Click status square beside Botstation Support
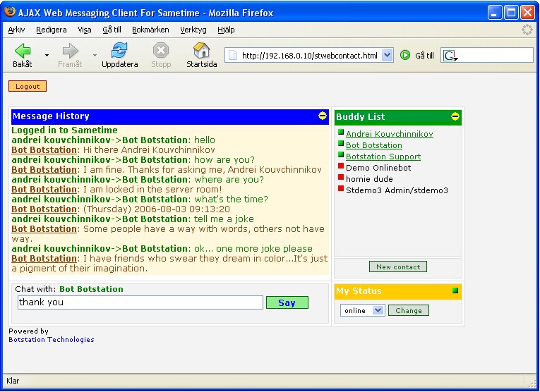The image size is (540, 392). point(341,154)
